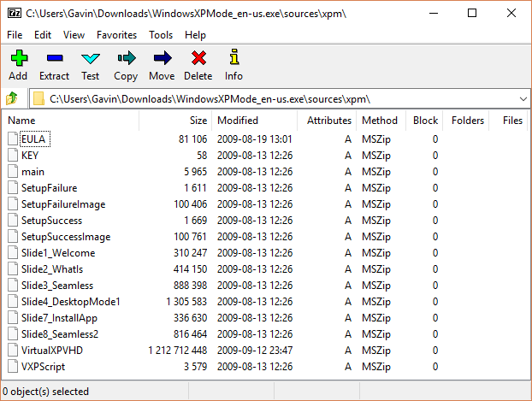Select the EULA file entry
This screenshot has width=532, height=401.
pyautogui.click(x=33, y=139)
